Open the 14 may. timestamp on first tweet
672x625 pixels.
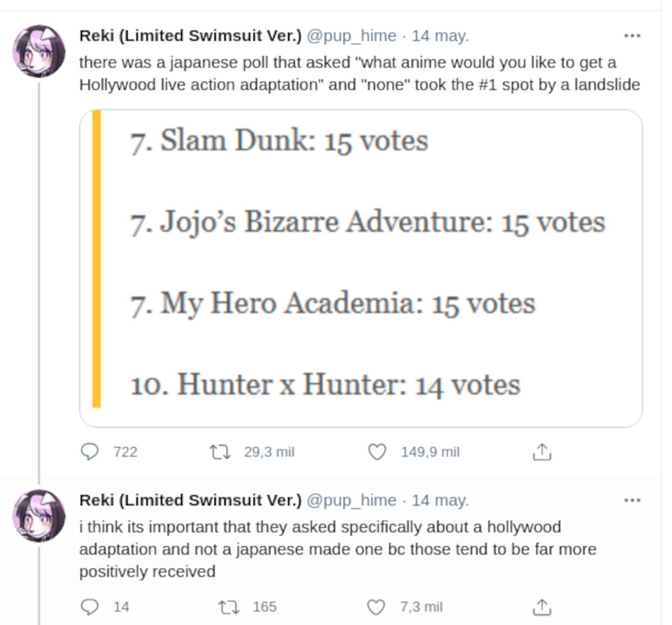[x=440, y=36]
